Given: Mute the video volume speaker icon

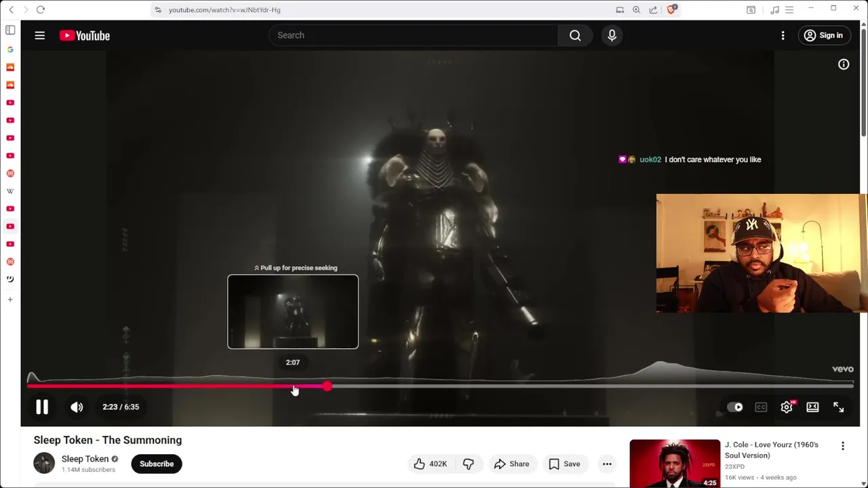Looking at the screenshot, I should (x=77, y=407).
